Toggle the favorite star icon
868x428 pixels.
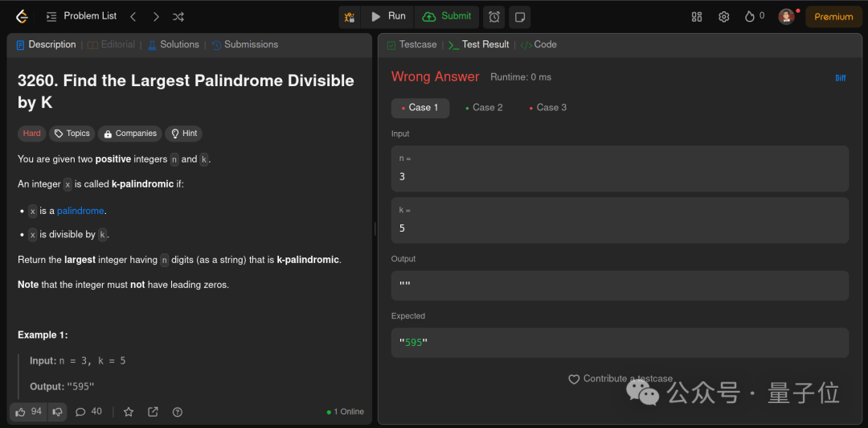(x=129, y=412)
